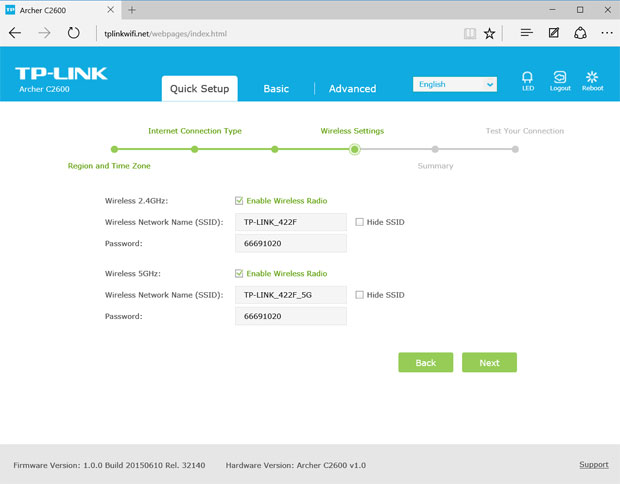Open reading view book icon
Viewport: 620px width, 484px height.
click(x=470, y=34)
